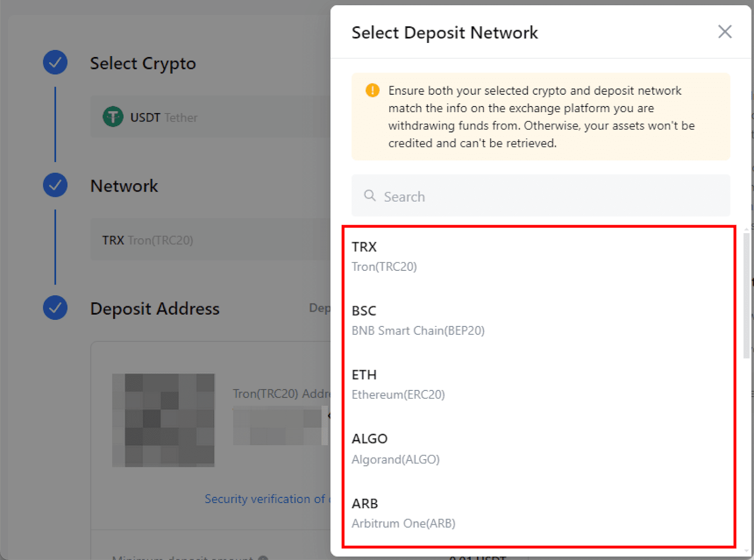Viewport: 754px width, 560px height.
Task: Click the USDT Tether coin icon
Action: pos(113,117)
